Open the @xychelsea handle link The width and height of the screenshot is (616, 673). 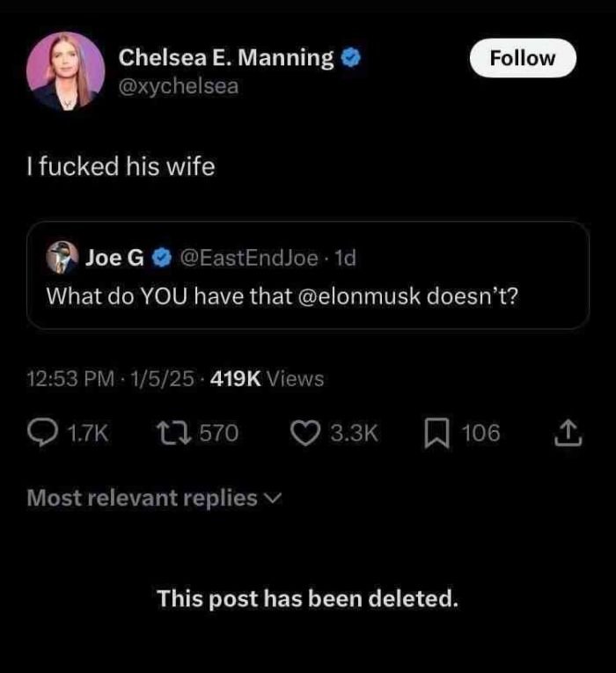point(179,86)
